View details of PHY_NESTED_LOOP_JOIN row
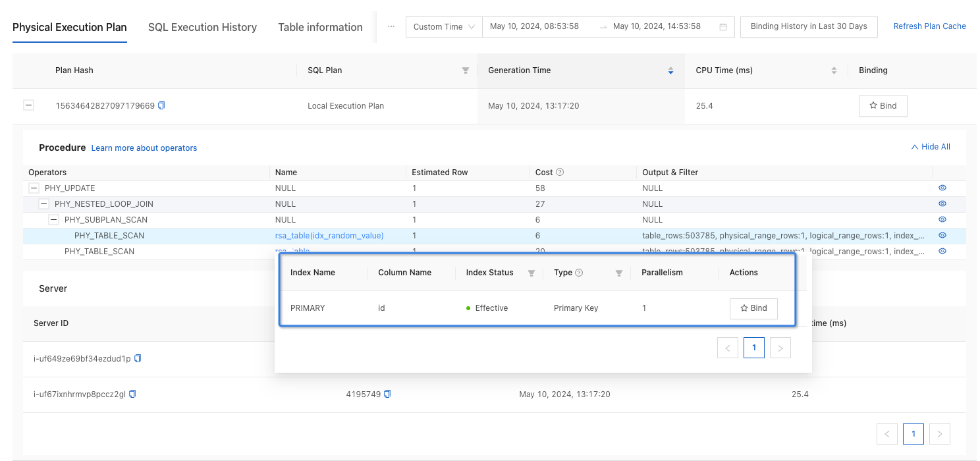 (x=942, y=203)
